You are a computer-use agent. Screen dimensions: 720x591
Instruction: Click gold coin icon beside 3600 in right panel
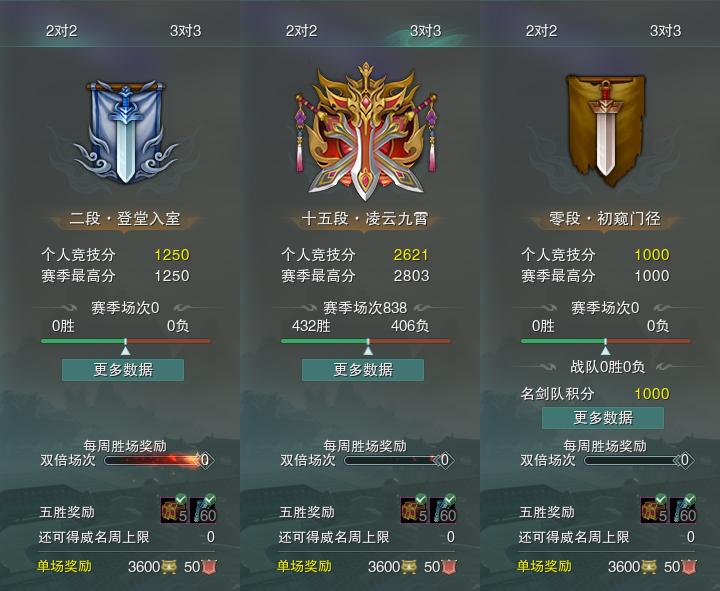point(648,567)
